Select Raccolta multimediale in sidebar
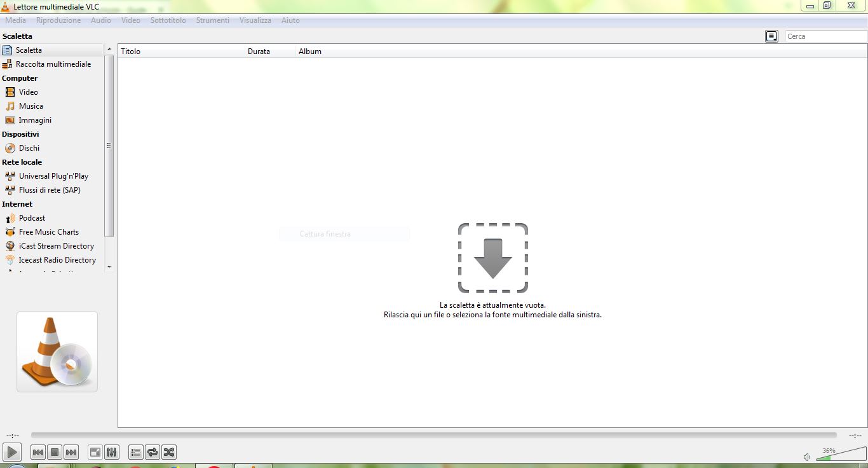Image resolution: width=868 pixels, height=468 pixels. 51,64
